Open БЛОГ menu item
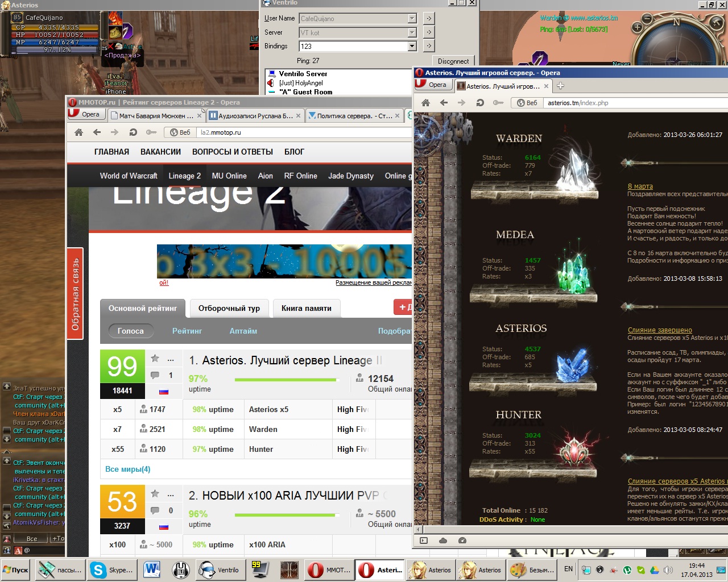The width and height of the screenshot is (728, 582). [x=295, y=152]
